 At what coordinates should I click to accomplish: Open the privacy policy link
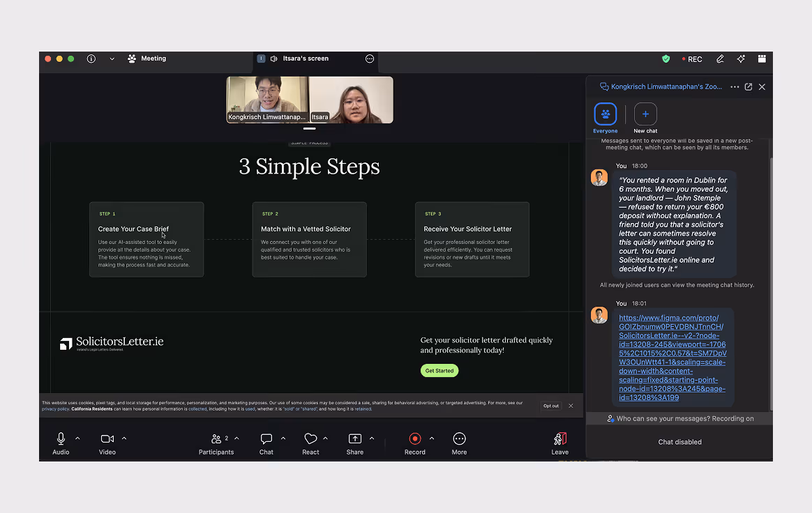55,409
